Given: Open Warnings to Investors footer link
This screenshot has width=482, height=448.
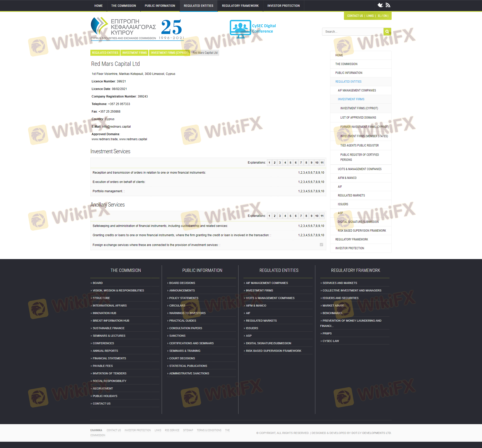Looking at the screenshot, I should click(x=187, y=313).
